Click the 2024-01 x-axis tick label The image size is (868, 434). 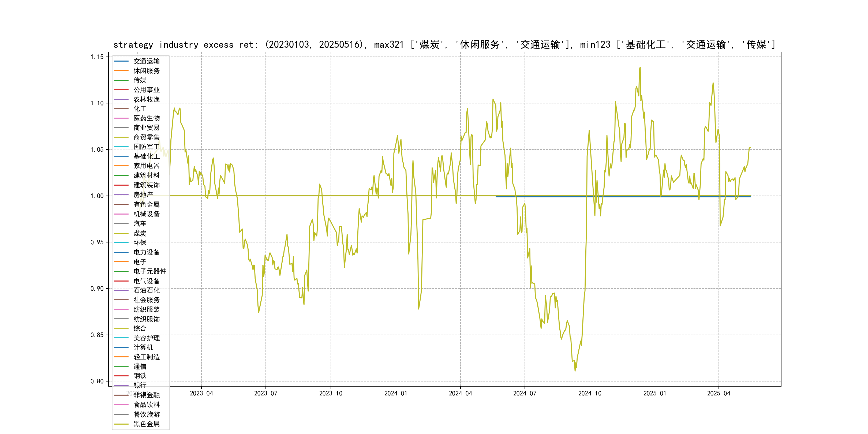pyautogui.click(x=396, y=394)
